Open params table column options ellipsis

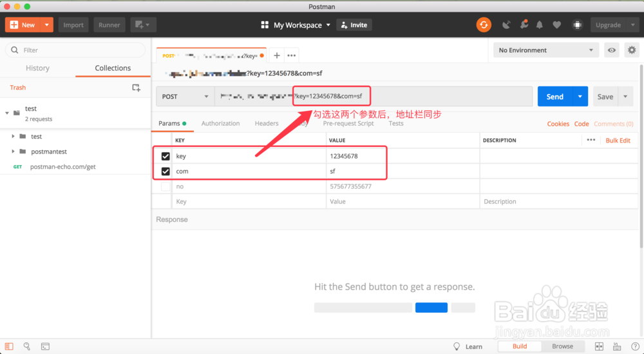pos(591,140)
